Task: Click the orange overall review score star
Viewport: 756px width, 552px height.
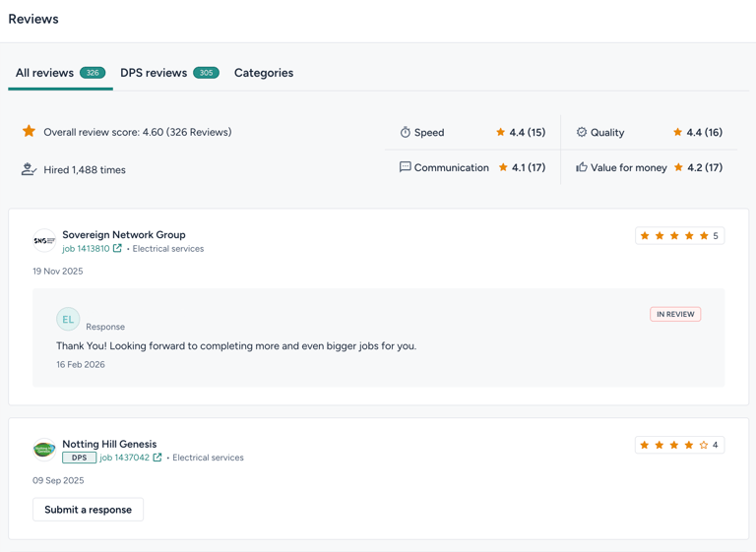Action: [30, 131]
